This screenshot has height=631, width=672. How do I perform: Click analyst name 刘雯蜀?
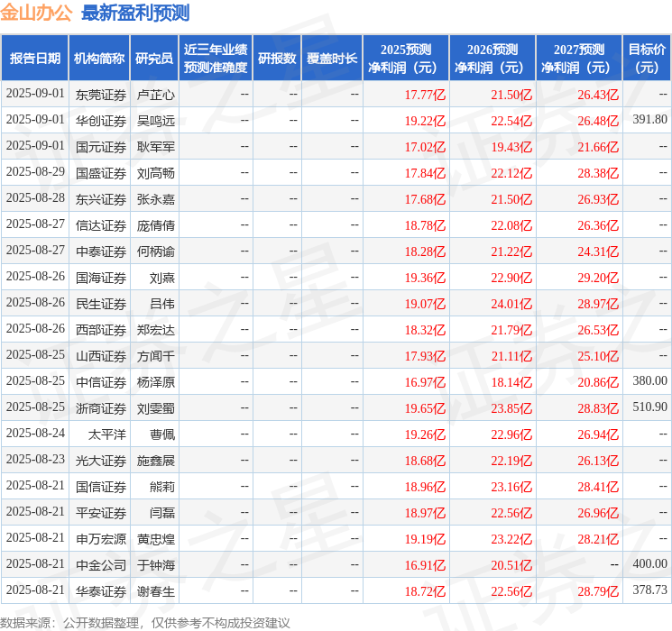pyautogui.click(x=155, y=408)
